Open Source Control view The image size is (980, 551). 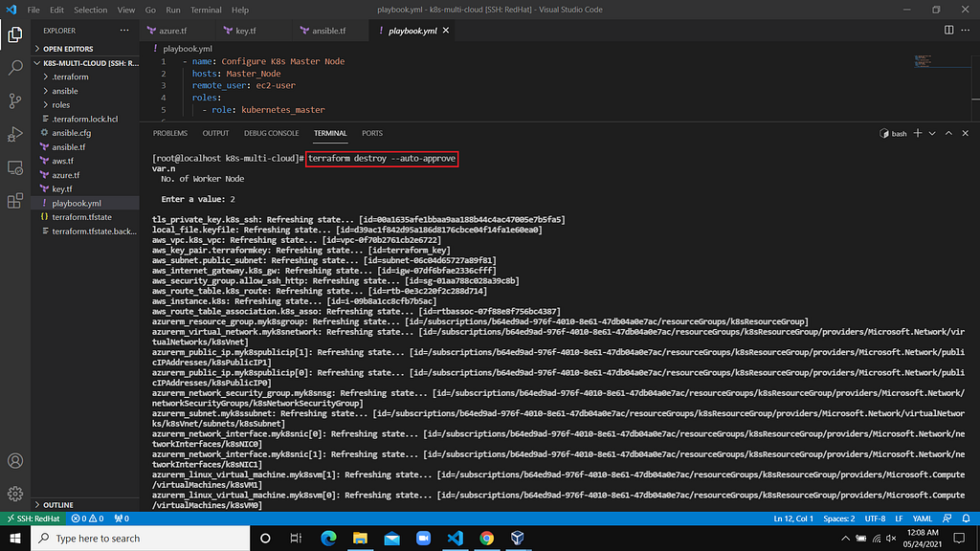(15, 100)
